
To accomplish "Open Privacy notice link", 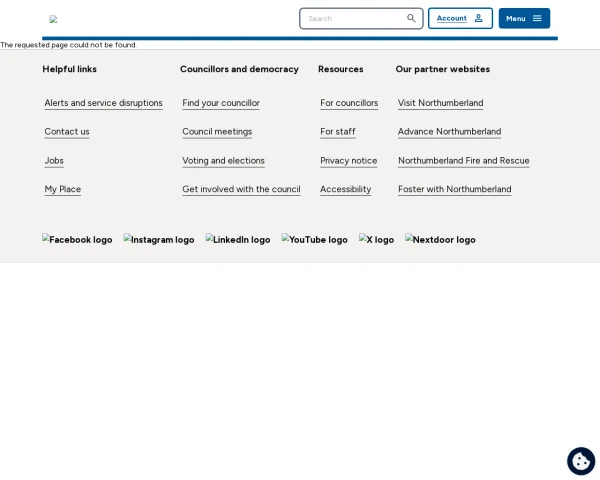I will click(x=349, y=161).
